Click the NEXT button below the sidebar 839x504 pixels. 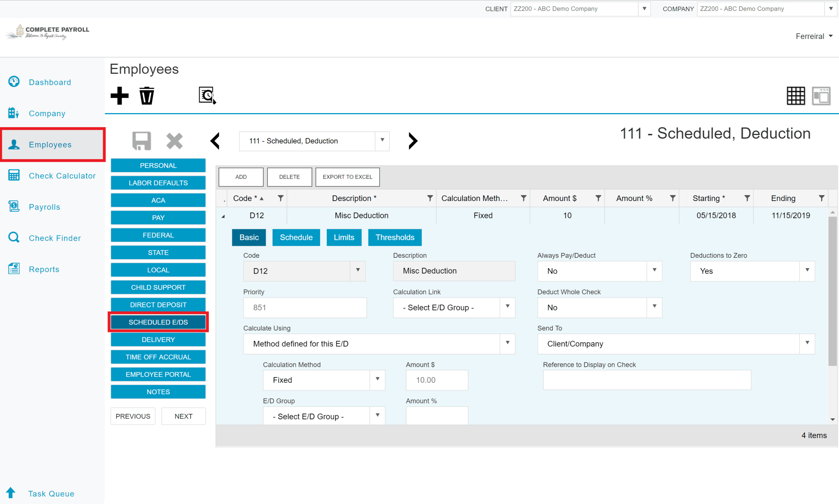coord(183,416)
